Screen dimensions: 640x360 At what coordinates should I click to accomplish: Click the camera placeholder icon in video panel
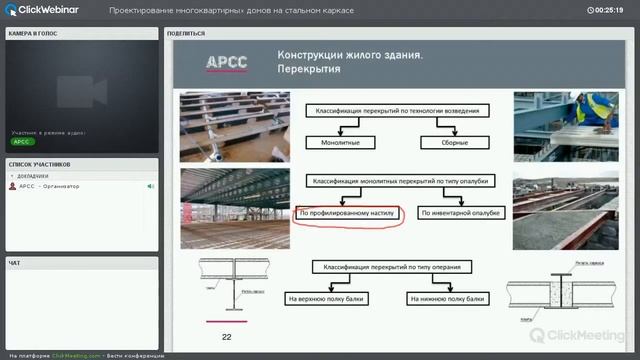82,91
